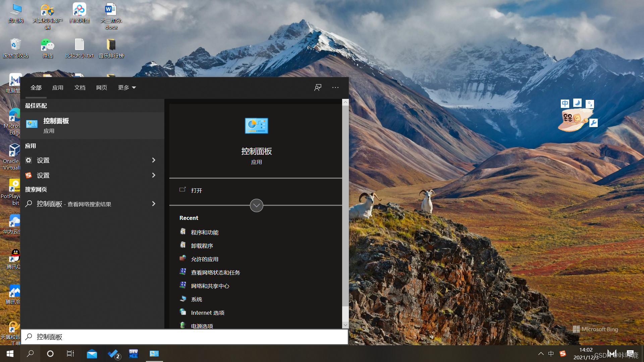Expand the gear-icon 设置 result arrow
The width and height of the screenshot is (644, 362).
pos(154,160)
